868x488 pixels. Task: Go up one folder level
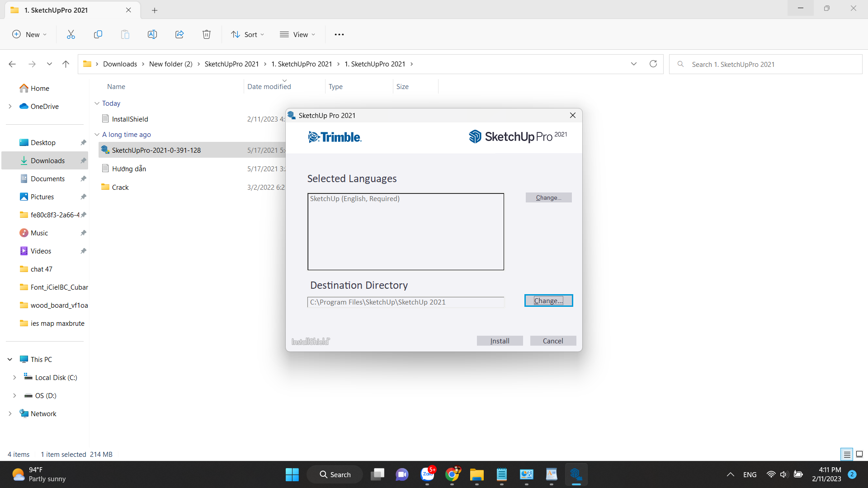66,64
